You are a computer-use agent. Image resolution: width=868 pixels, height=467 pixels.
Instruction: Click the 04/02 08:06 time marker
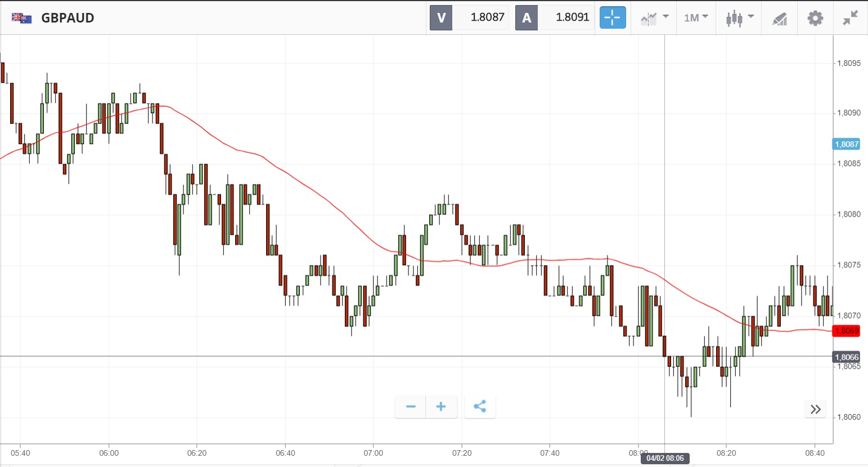[665, 458]
